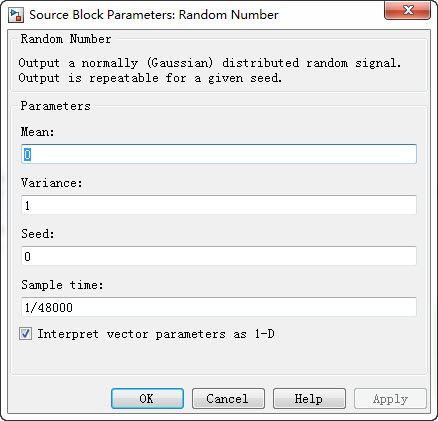Uncheck the Interpret vector parameters checkbox
The width and height of the screenshot is (438, 421).
pyautogui.click(x=26, y=334)
